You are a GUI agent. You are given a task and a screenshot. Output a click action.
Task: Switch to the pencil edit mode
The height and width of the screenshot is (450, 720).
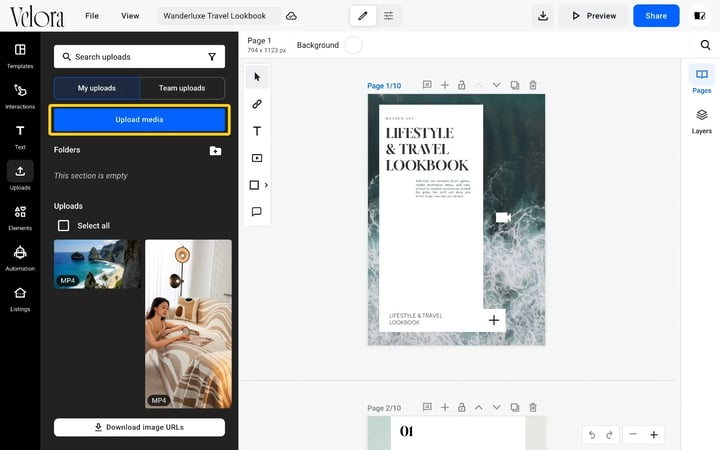(x=363, y=16)
